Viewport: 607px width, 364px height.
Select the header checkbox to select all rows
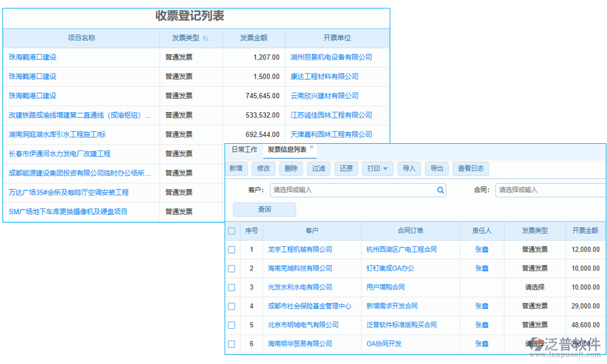(x=231, y=231)
